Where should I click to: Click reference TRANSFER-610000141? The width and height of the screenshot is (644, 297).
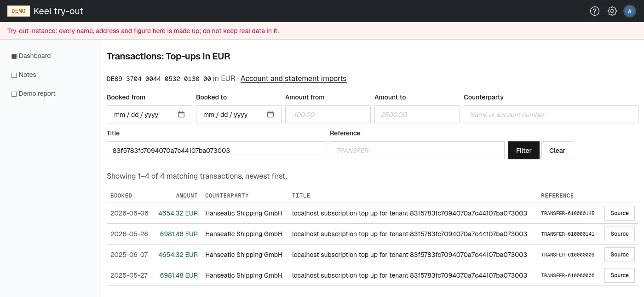tap(568, 234)
